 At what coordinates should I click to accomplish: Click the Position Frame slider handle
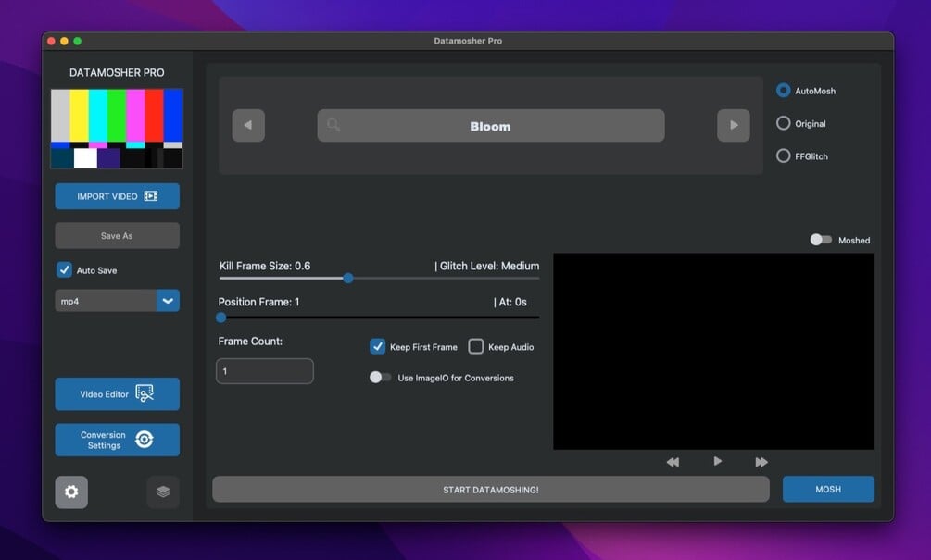(220, 317)
